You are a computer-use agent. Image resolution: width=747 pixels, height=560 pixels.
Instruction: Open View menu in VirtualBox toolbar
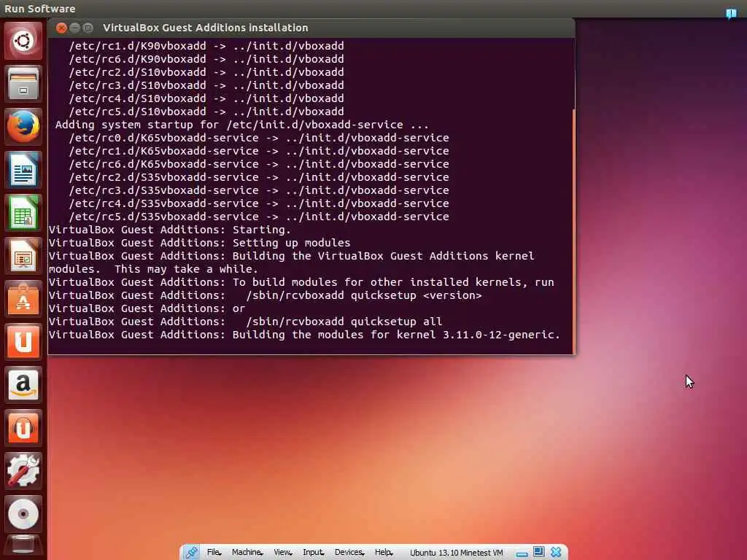[283, 553]
